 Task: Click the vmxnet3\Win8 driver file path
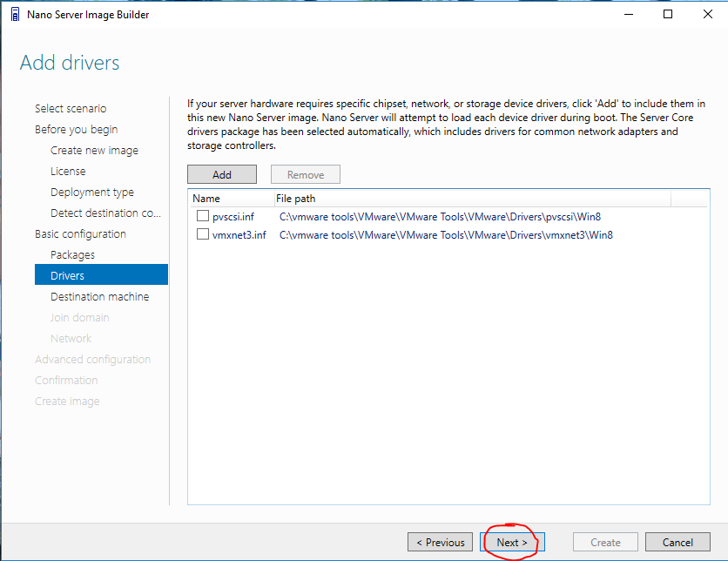tap(446, 235)
